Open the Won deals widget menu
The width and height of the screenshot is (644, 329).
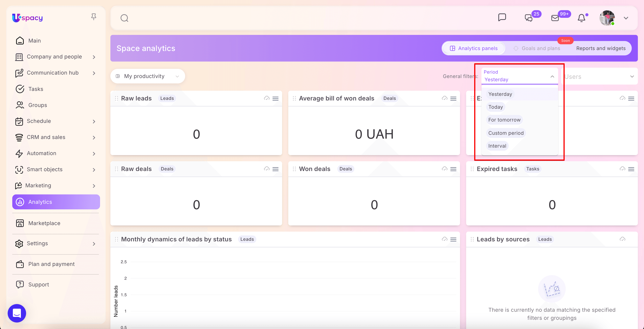point(453,169)
